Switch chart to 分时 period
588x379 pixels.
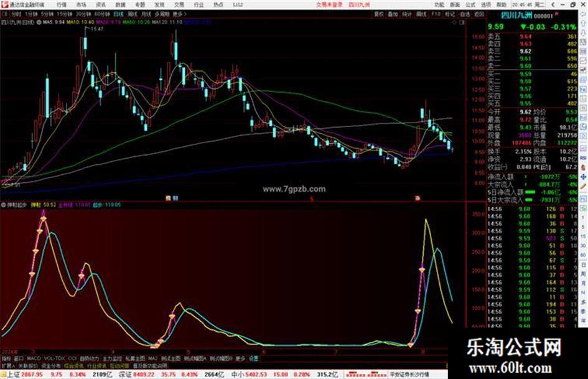pos(16,14)
